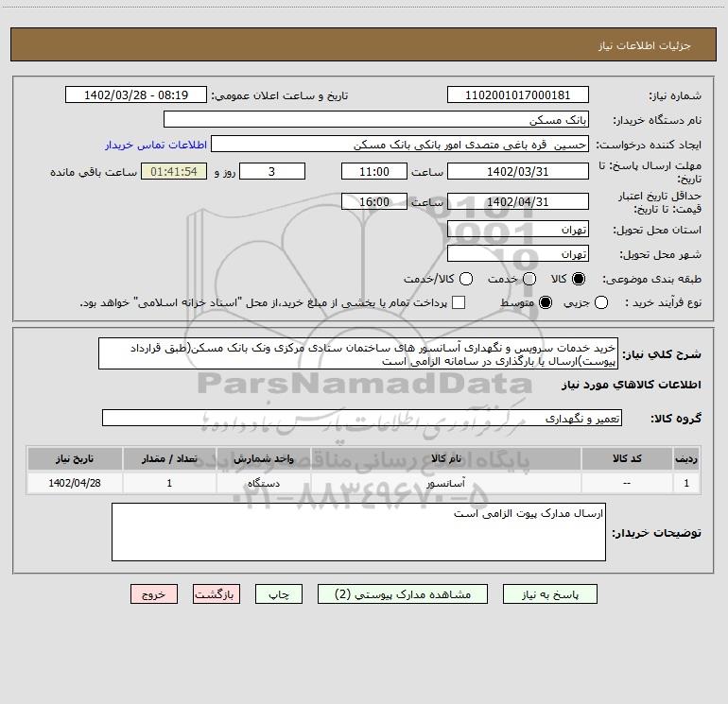Select the کالا/خدمت radio option
The height and width of the screenshot is (704, 728).
tap(466, 279)
